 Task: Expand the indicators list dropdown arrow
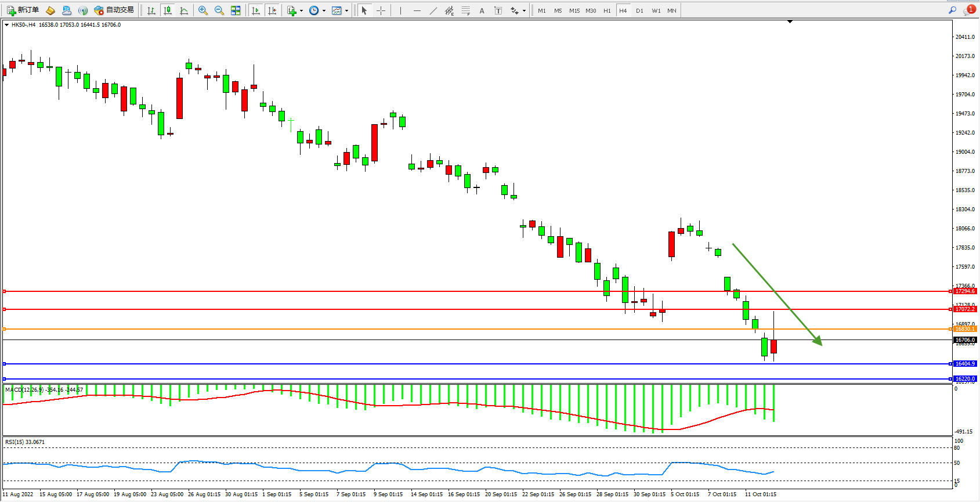point(301,10)
